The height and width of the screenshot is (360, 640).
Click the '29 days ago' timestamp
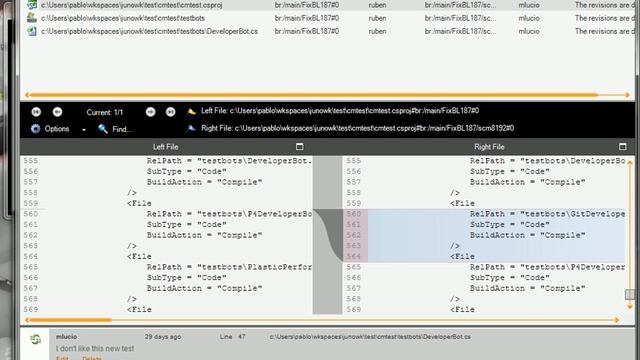(x=163, y=337)
